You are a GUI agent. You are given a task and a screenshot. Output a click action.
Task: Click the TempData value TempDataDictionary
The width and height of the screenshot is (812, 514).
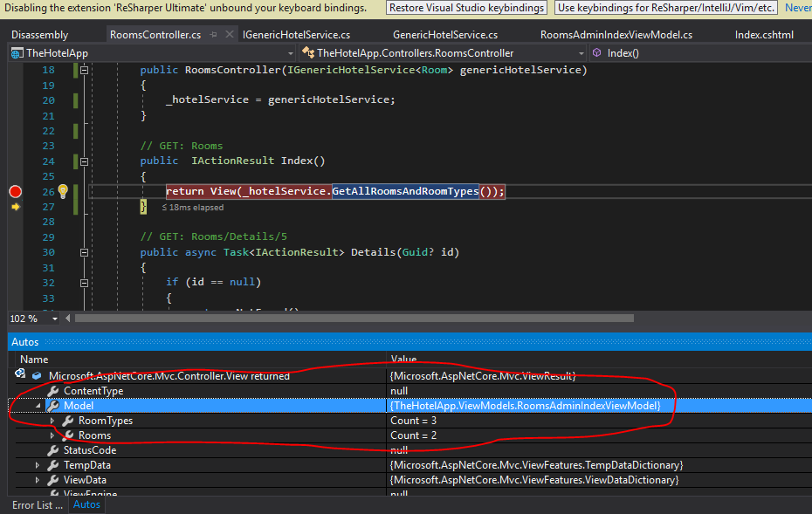coord(536,465)
